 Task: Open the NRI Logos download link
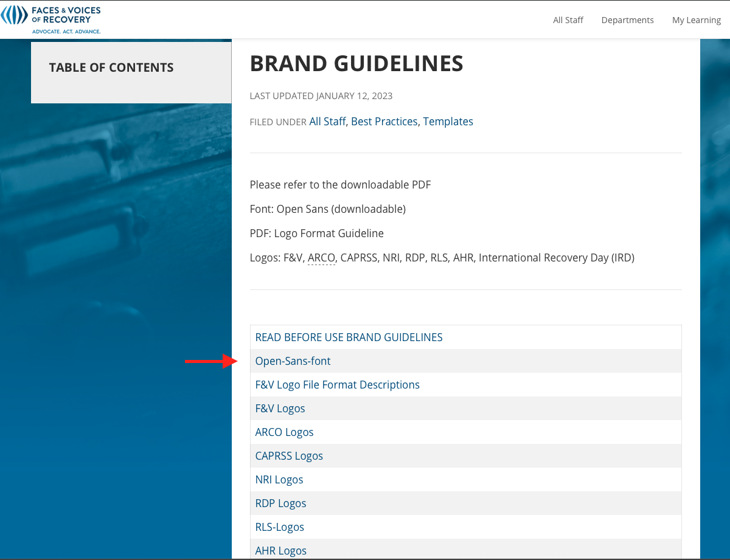(x=279, y=480)
